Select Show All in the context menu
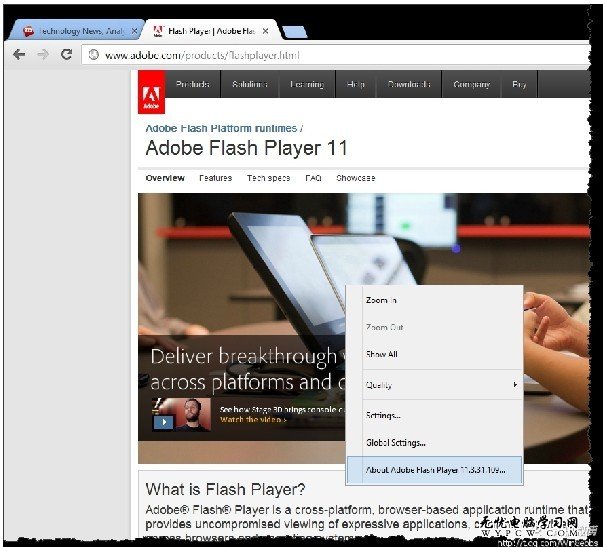 point(435,354)
